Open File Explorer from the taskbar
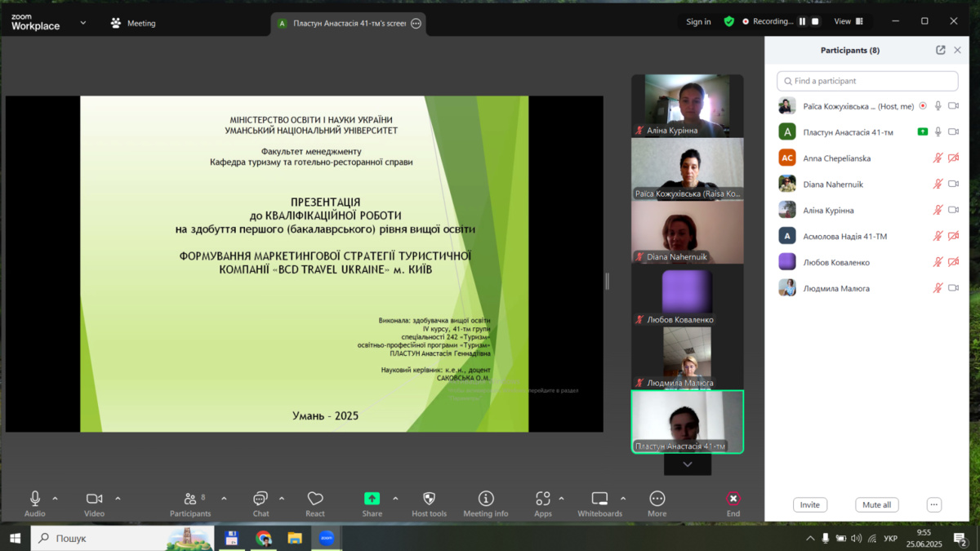The width and height of the screenshot is (980, 551). coord(295,538)
